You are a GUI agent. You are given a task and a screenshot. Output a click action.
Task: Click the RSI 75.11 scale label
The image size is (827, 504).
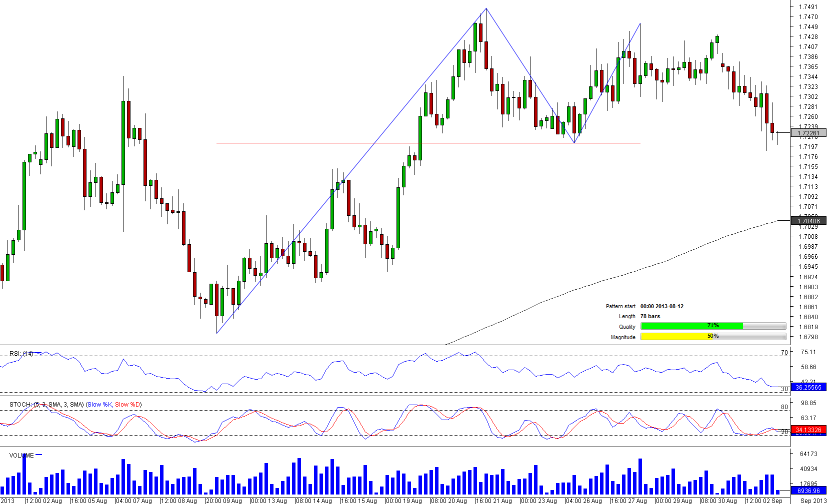[808, 352]
